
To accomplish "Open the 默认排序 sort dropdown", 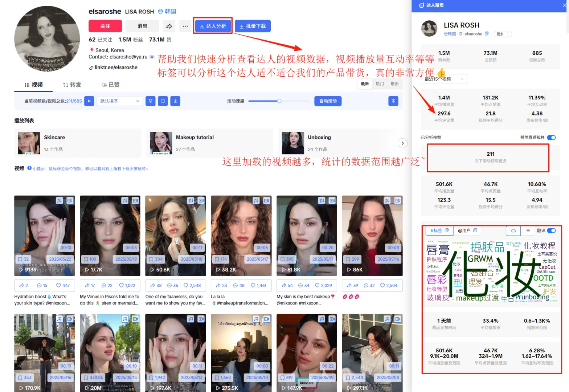I will coord(120,101).
